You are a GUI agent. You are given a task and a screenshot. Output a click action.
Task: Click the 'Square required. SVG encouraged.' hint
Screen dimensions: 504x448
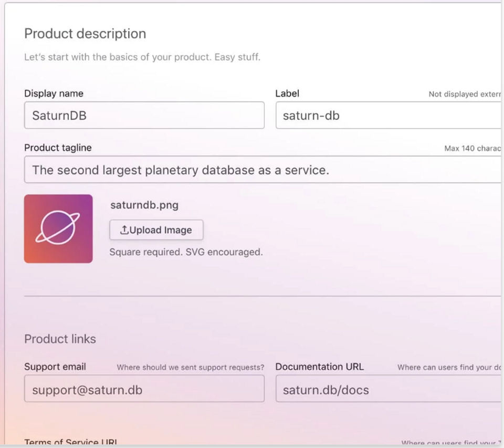tap(186, 252)
